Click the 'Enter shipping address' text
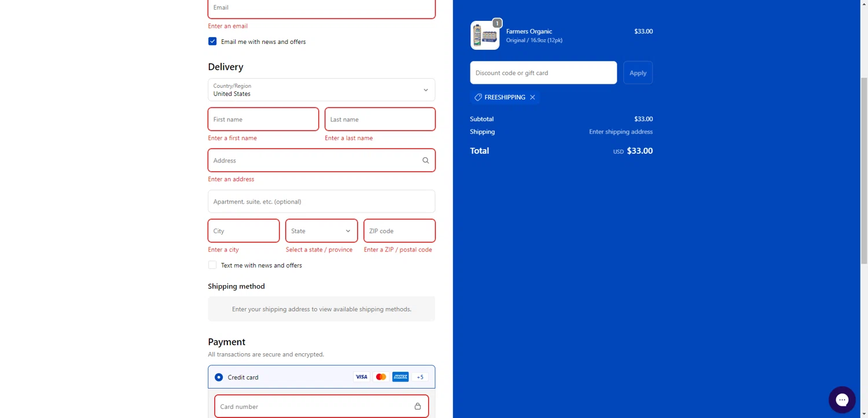Screen dimensions: 868x418 click(621, 132)
